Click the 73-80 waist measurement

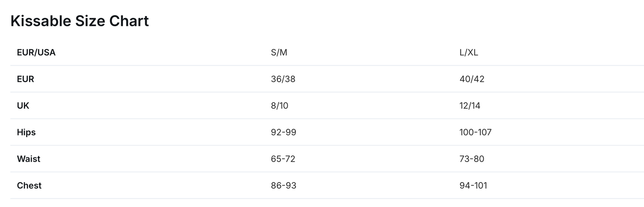click(472, 159)
